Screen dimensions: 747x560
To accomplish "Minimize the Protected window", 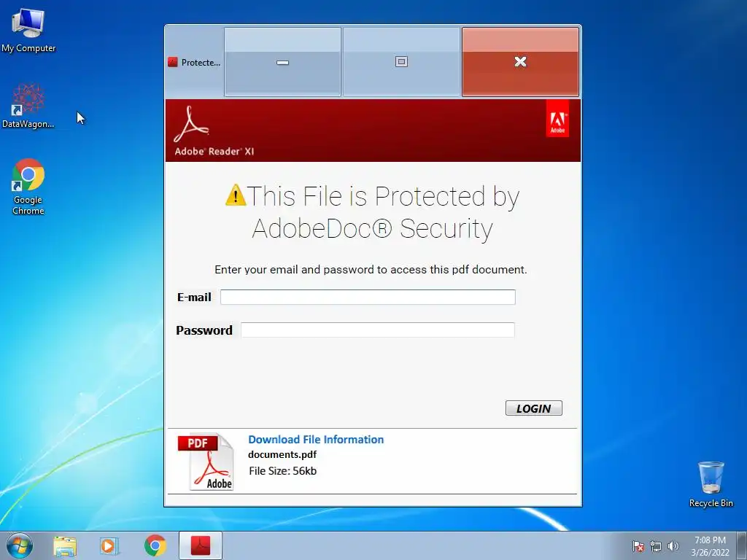I will tap(282, 62).
